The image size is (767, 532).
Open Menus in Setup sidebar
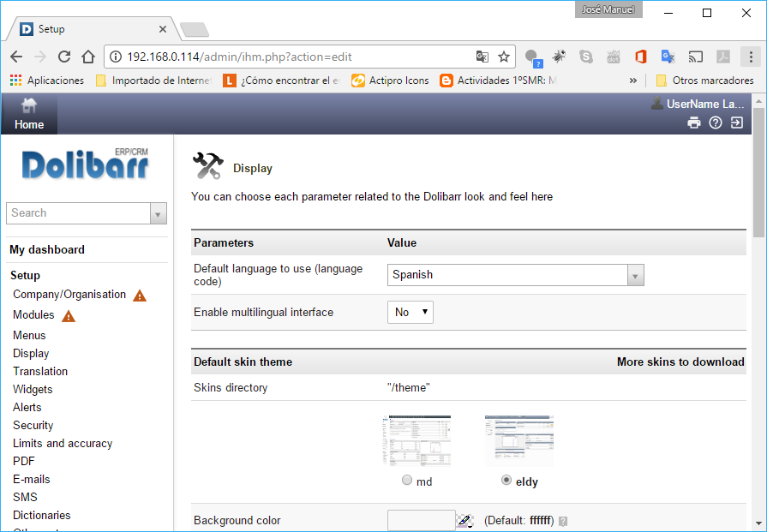(29, 335)
